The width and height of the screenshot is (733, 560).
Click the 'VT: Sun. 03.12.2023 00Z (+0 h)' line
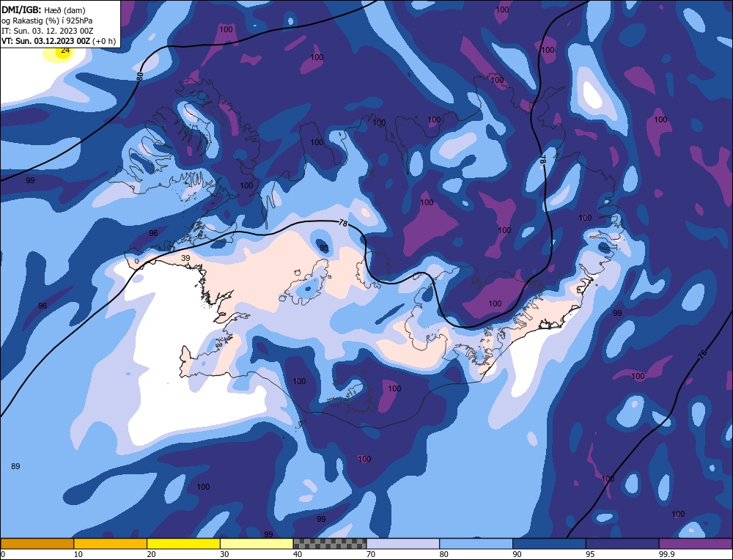click(59, 40)
